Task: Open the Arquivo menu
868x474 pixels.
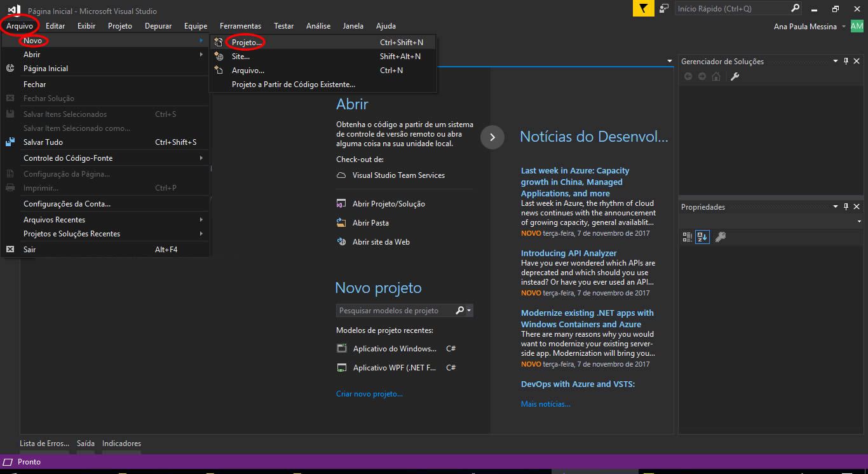Action: pos(20,26)
